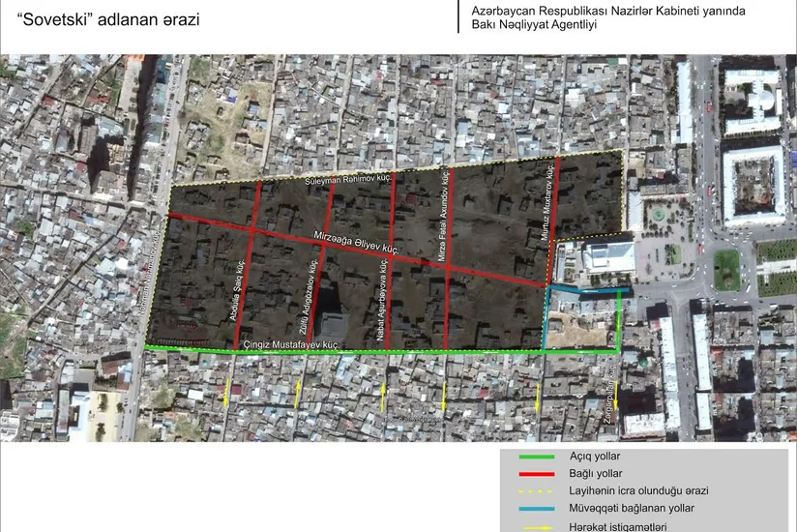
Task: Click the Zərgərpalan küç. street label
Action: tap(607, 395)
